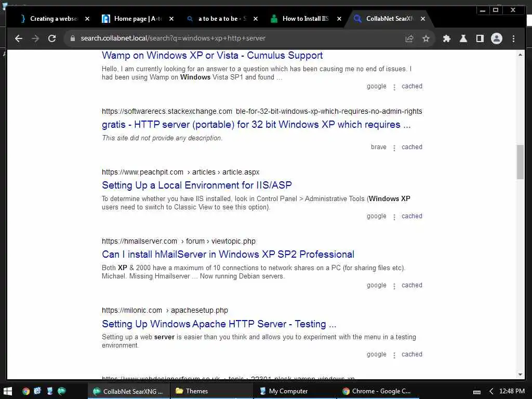This screenshot has width=532, height=399.
Task: Expand the system tray hidden icons chevron
Action: pos(491,392)
